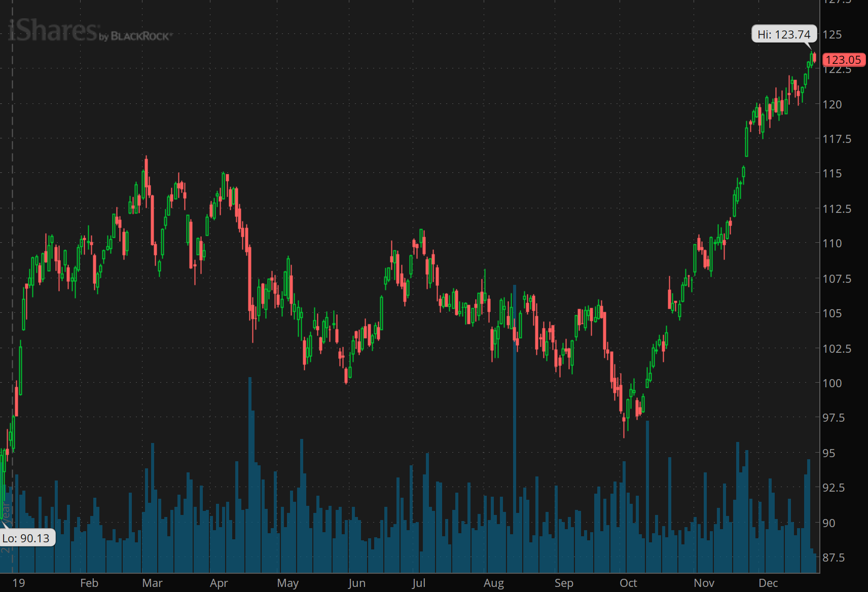Click the 115 price axis label

[832, 173]
